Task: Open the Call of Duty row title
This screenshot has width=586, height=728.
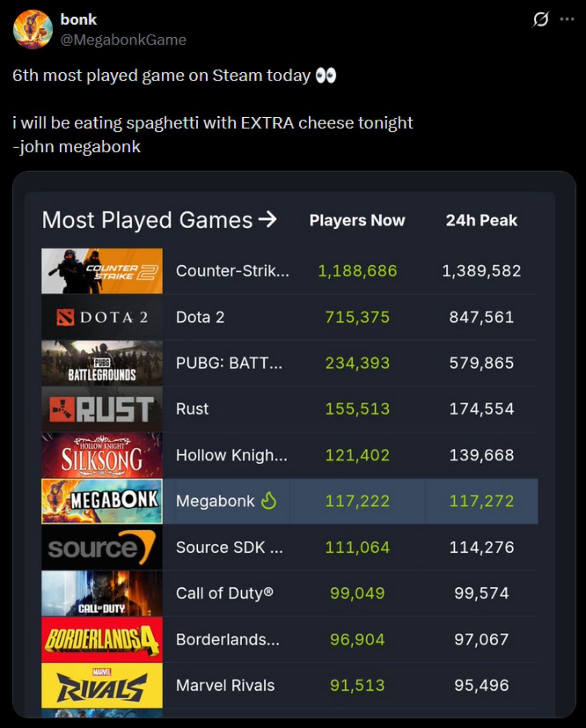Action: (225, 593)
